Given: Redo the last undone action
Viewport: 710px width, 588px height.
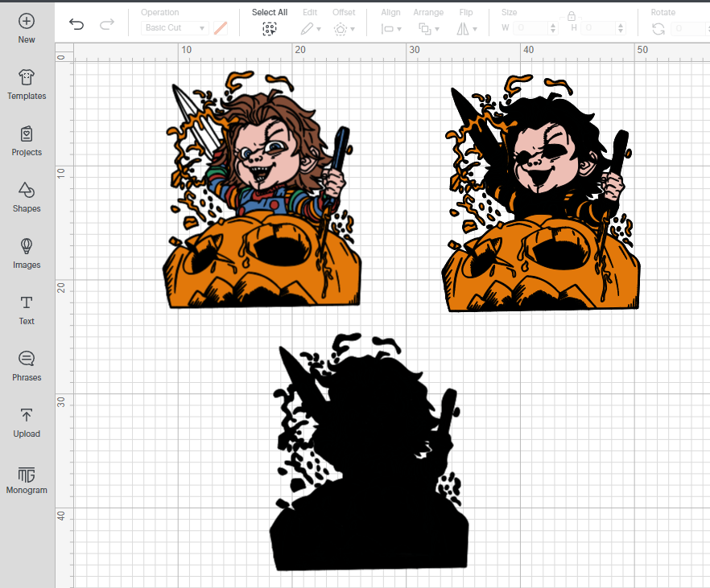Looking at the screenshot, I should (106, 24).
